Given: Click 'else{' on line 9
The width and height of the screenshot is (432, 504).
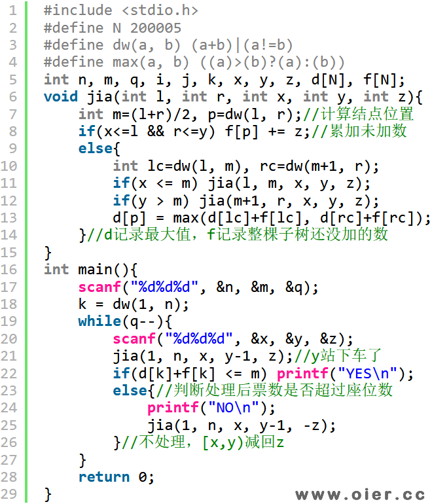Looking at the screenshot, I should 99,149.
